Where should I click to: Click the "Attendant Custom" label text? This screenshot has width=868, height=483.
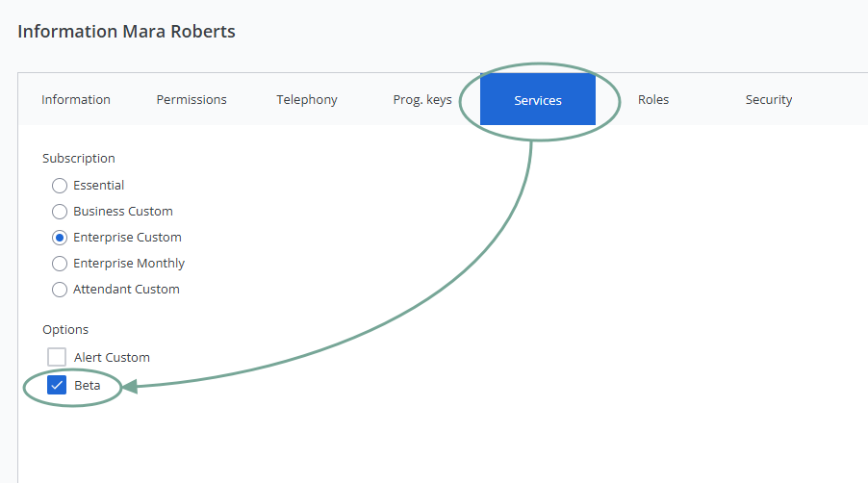[126, 290]
